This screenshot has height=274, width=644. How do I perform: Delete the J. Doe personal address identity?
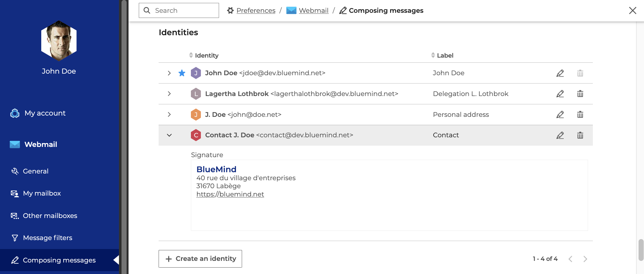[580, 115]
